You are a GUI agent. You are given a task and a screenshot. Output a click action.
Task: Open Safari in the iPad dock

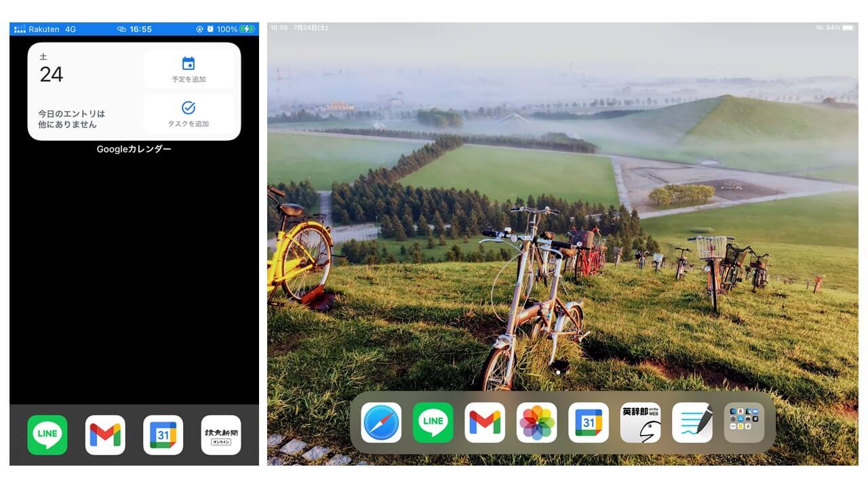(x=381, y=422)
